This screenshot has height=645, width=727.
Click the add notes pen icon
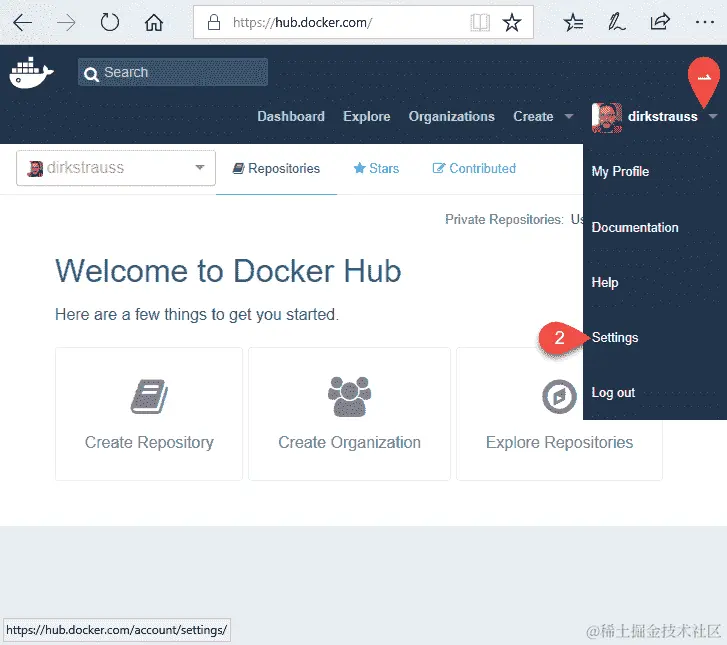(x=616, y=22)
